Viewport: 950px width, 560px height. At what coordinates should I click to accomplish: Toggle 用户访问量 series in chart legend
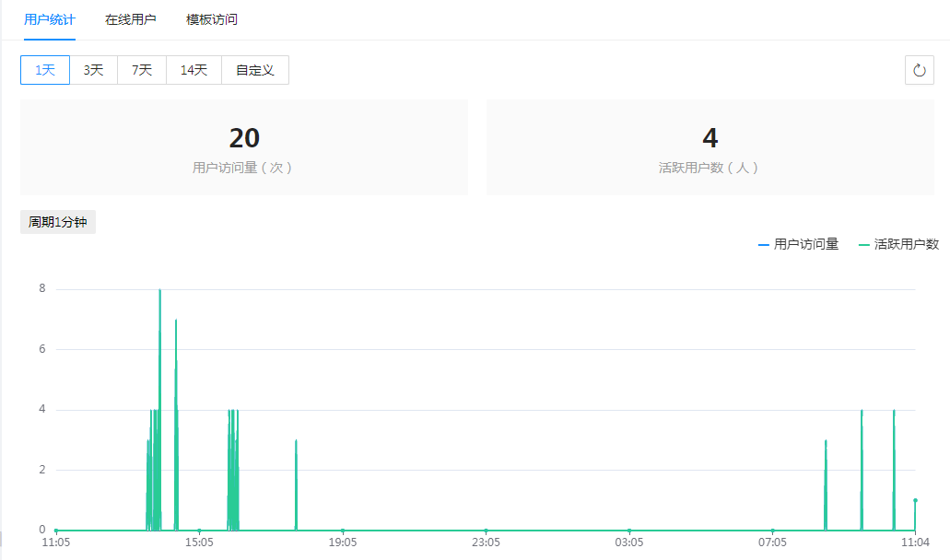[798, 244]
